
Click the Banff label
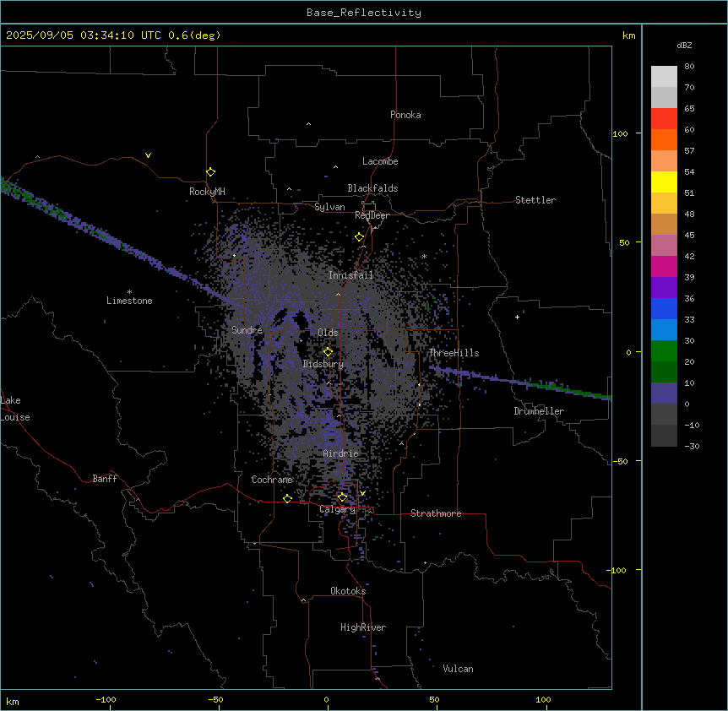105,479
